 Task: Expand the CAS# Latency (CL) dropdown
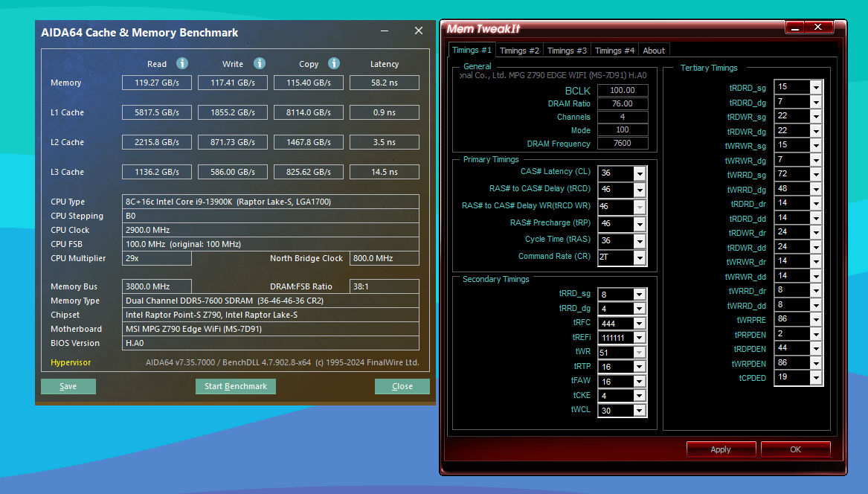coord(640,173)
